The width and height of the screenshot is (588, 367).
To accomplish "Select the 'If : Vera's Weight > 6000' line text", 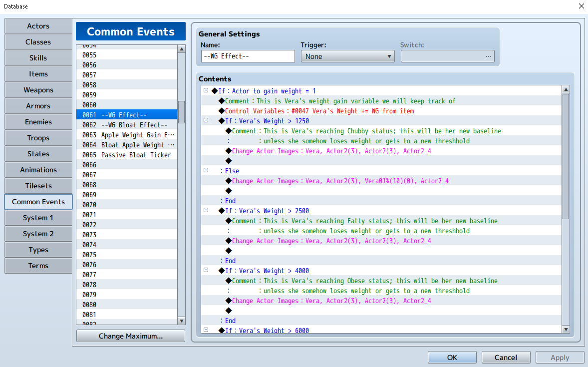I will pos(267,330).
